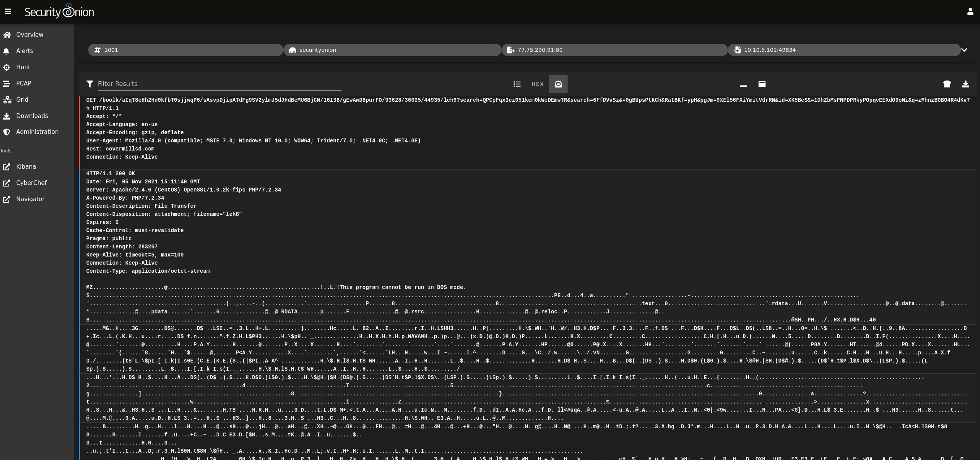Click the 'Content-Length: 283267' header
The image size is (980, 460).
[x=122, y=247]
